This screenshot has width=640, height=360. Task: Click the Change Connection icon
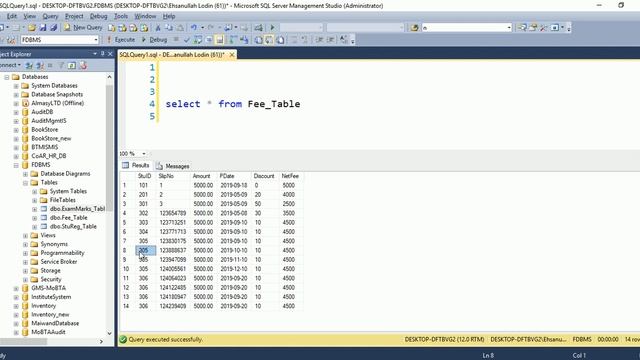pos(11,40)
